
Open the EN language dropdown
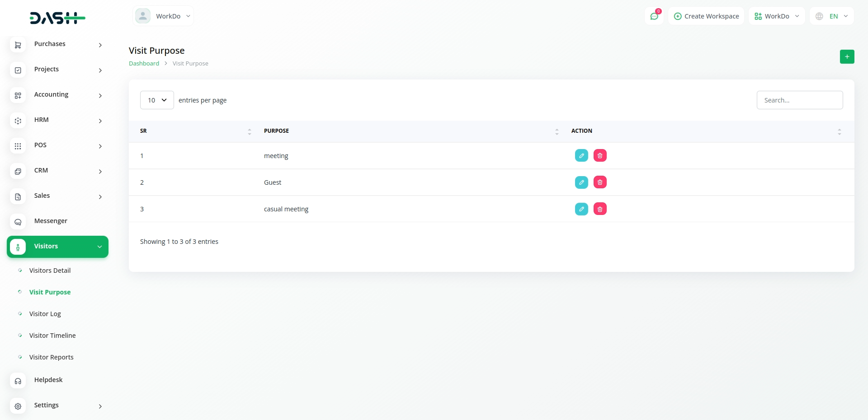[x=832, y=16]
